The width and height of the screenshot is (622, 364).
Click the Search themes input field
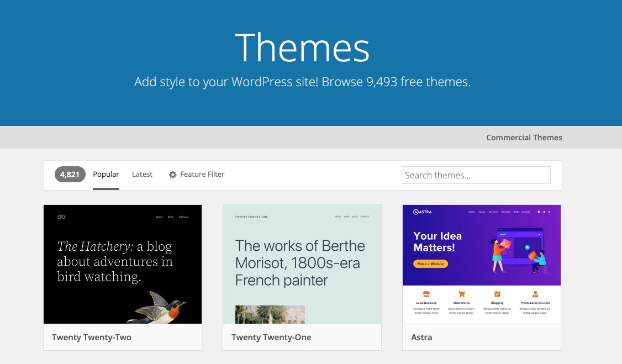pos(476,175)
